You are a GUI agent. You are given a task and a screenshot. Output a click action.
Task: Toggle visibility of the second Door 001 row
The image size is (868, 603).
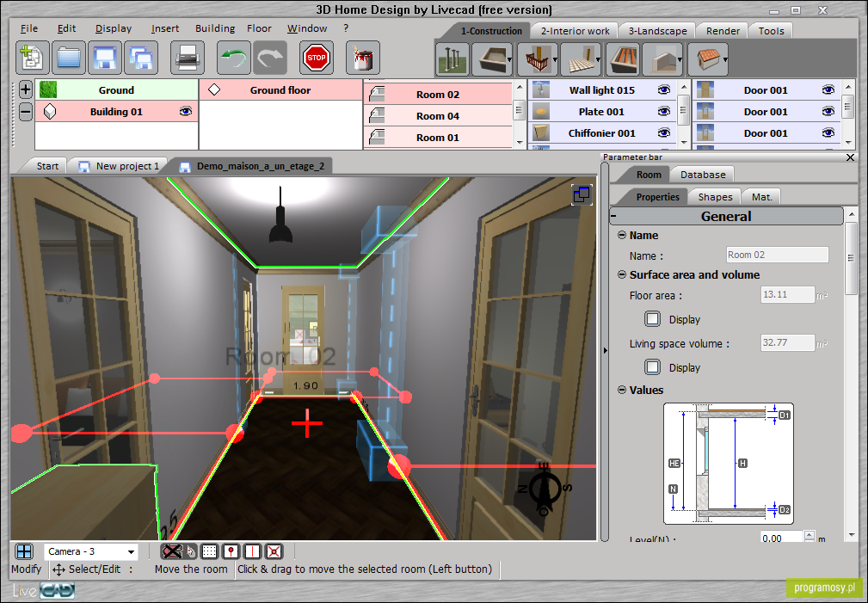point(828,111)
